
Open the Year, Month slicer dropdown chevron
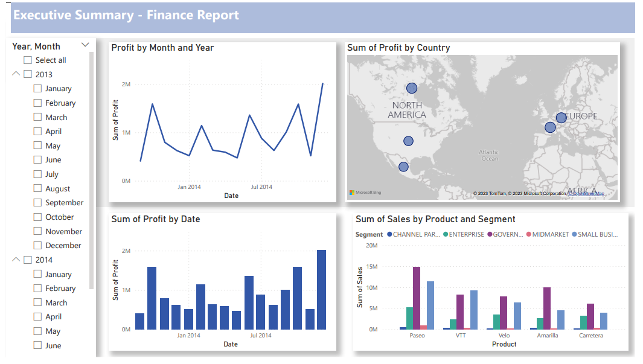(85, 45)
